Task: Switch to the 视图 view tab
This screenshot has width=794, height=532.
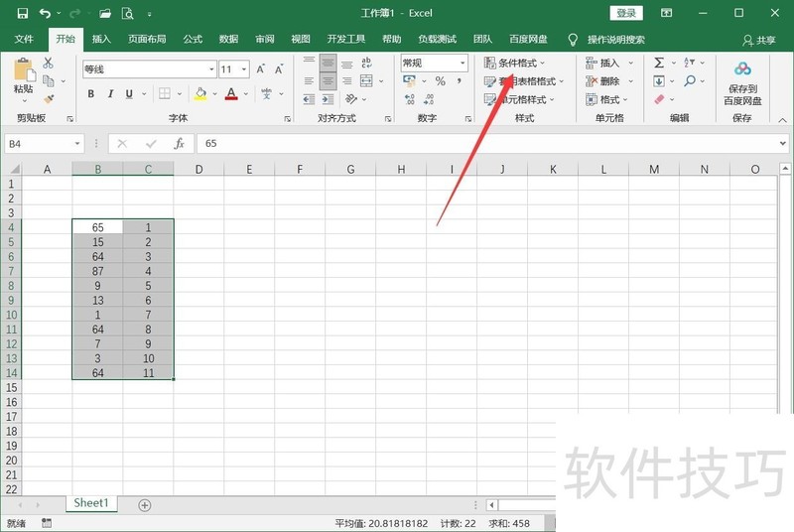Action: tap(301, 39)
